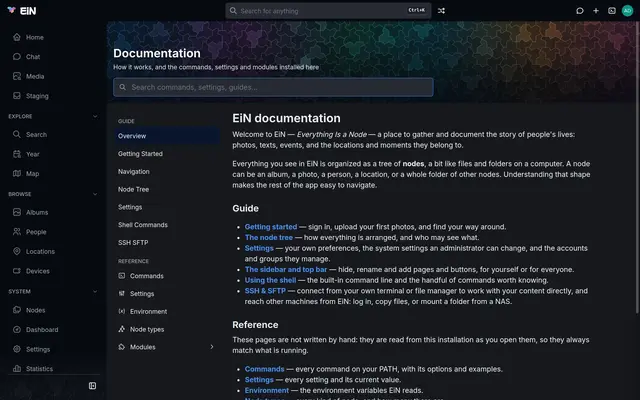
Task: Select Node Tree in the guide menu
Action: click(167, 189)
